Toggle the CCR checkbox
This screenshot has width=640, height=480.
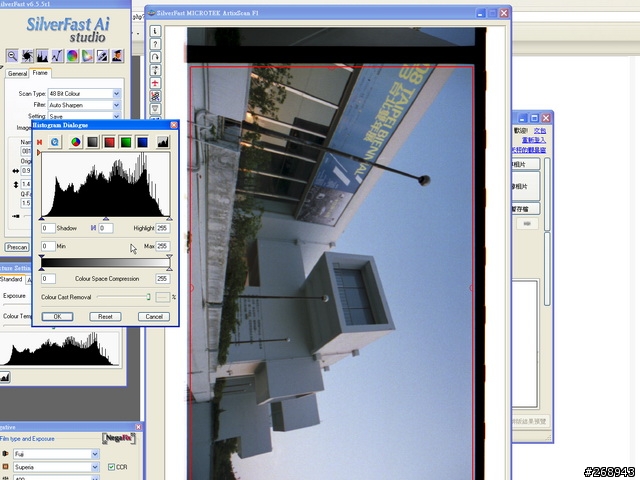(x=111, y=467)
